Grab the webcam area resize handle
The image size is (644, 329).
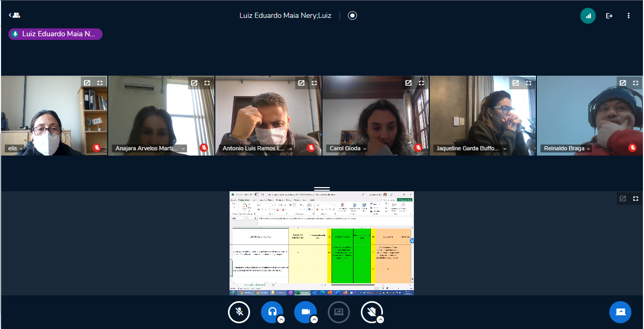point(321,188)
